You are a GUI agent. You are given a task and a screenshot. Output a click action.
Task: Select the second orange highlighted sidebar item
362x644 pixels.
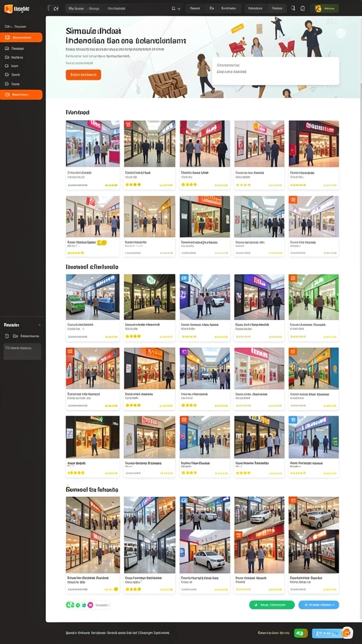coord(21,94)
